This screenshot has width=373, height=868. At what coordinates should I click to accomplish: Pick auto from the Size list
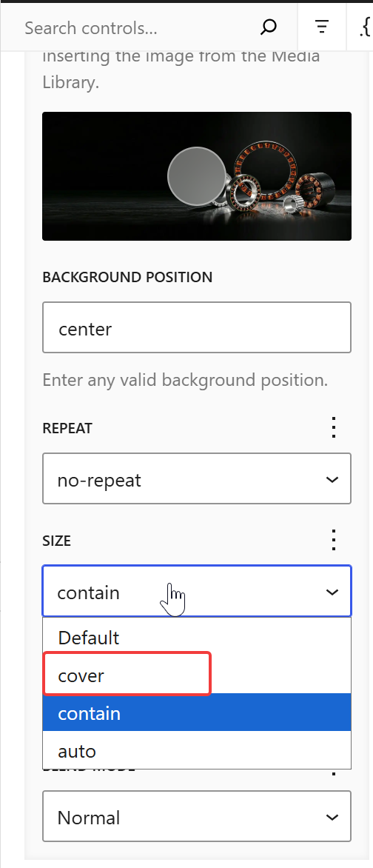click(196, 751)
